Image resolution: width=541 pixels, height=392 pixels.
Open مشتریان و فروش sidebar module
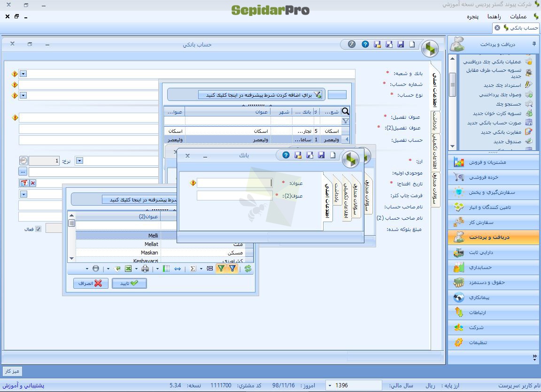(x=494, y=162)
